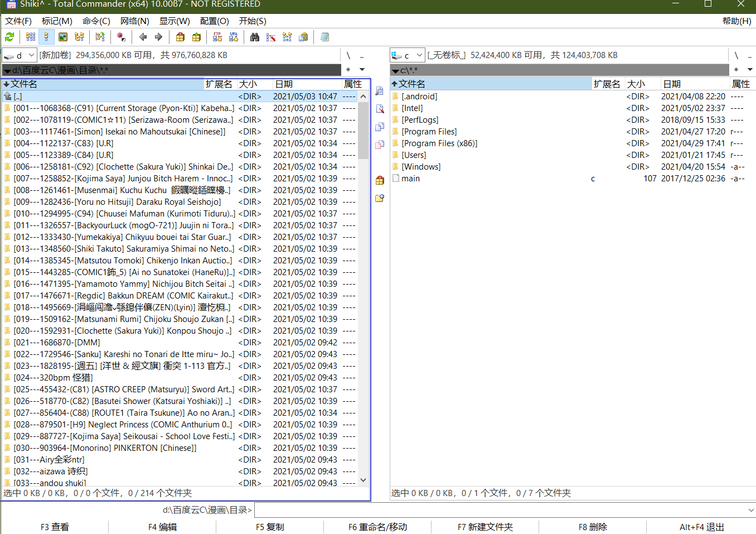
Task: Open the multi-rename tool icon
Action: pyautogui.click(x=271, y=37)
